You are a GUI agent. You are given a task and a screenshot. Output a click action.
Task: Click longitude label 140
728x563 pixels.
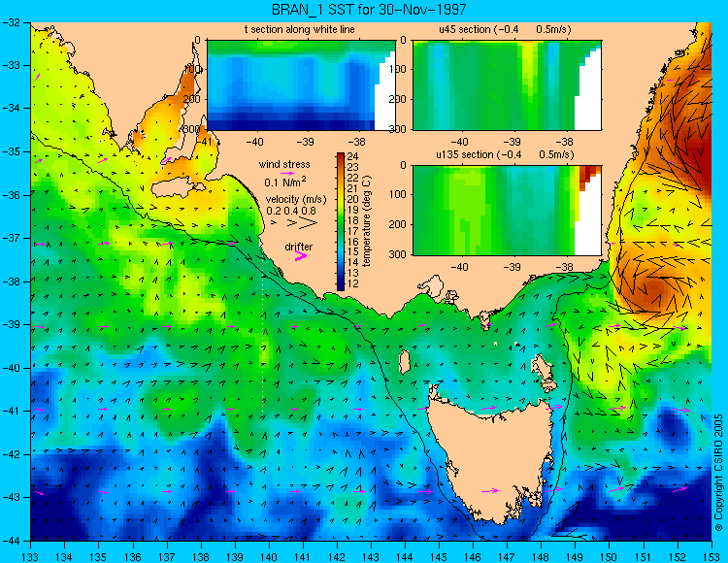click(x=269, y=556)
